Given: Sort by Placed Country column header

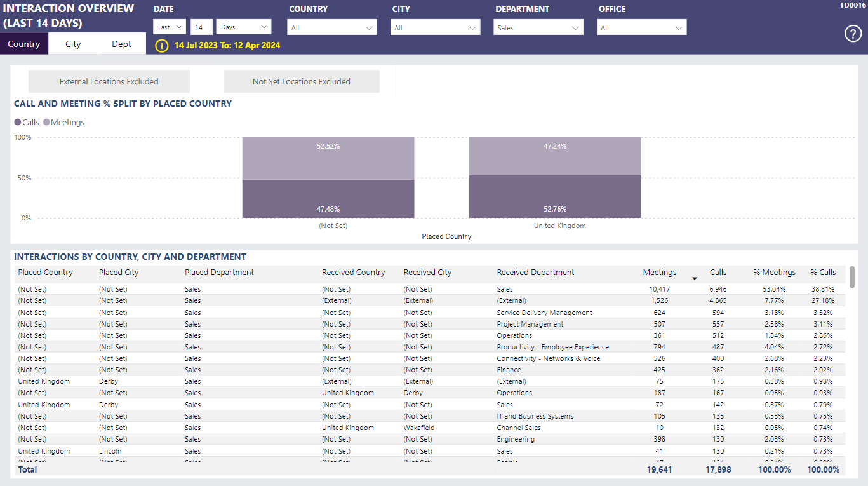Looking at the screenshot, I should (x=46, y=272).
